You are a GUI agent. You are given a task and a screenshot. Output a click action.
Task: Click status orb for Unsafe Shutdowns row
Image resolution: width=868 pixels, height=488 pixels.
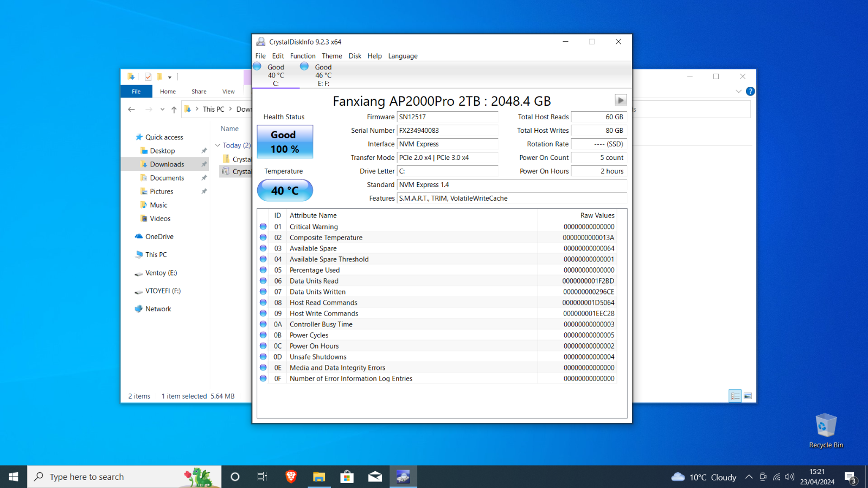pyautogui.click(x=263, y=357)
